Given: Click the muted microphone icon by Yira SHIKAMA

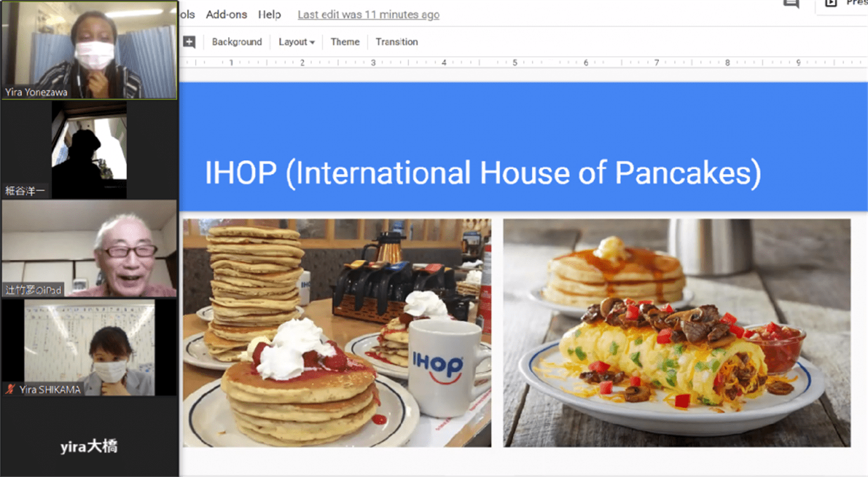Looking at the screenshot, I should click(x=10, y=389).
